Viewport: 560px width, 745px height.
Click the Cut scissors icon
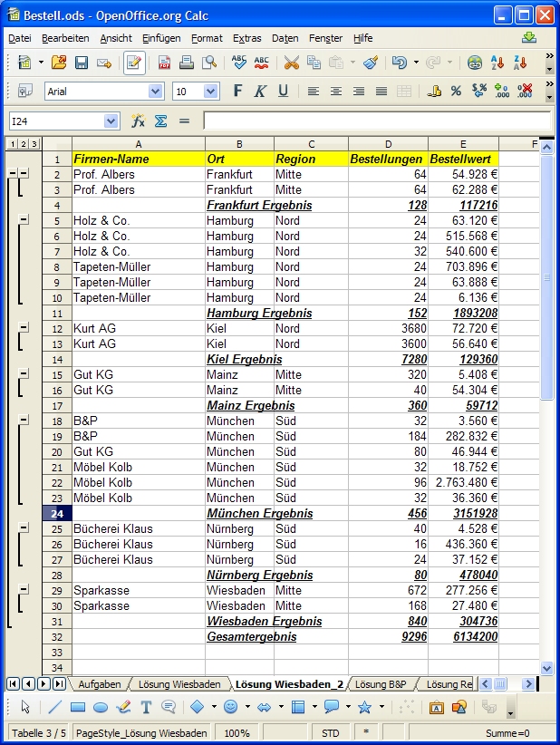tap(291, 63)
